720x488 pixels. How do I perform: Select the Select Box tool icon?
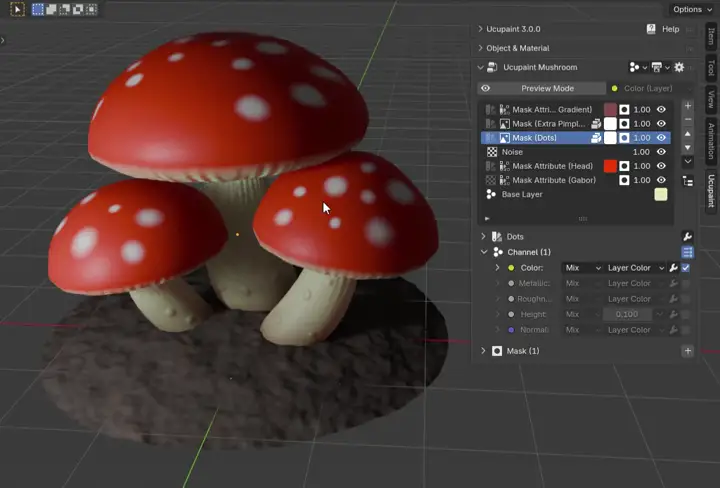[17, 9]
